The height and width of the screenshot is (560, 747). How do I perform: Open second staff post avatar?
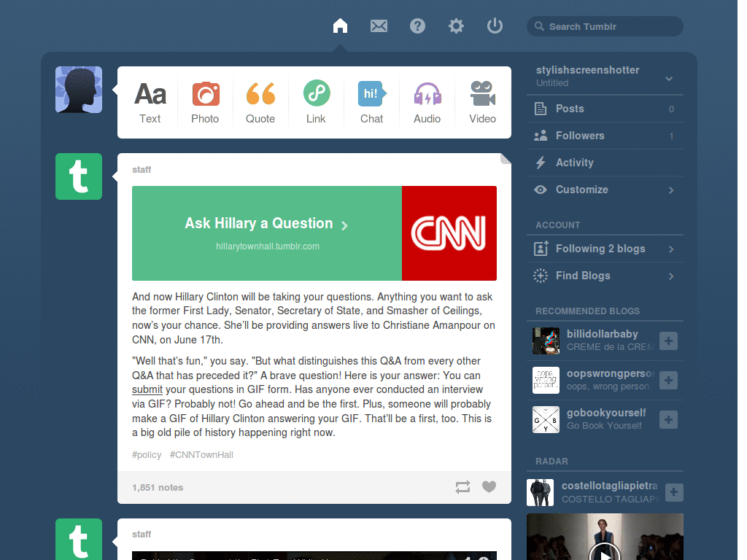pyautogui.click(x=79, y=539)
